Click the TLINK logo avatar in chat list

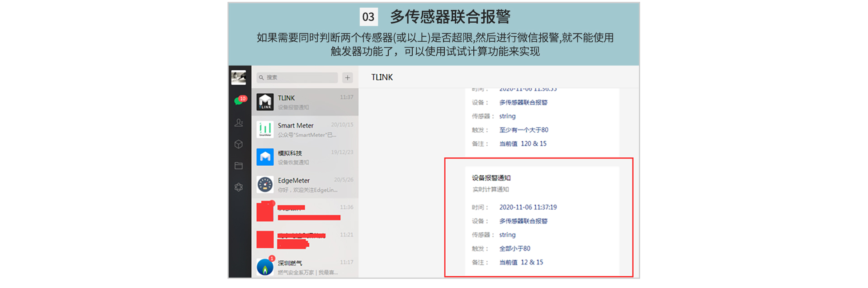[x=265, y=102]
